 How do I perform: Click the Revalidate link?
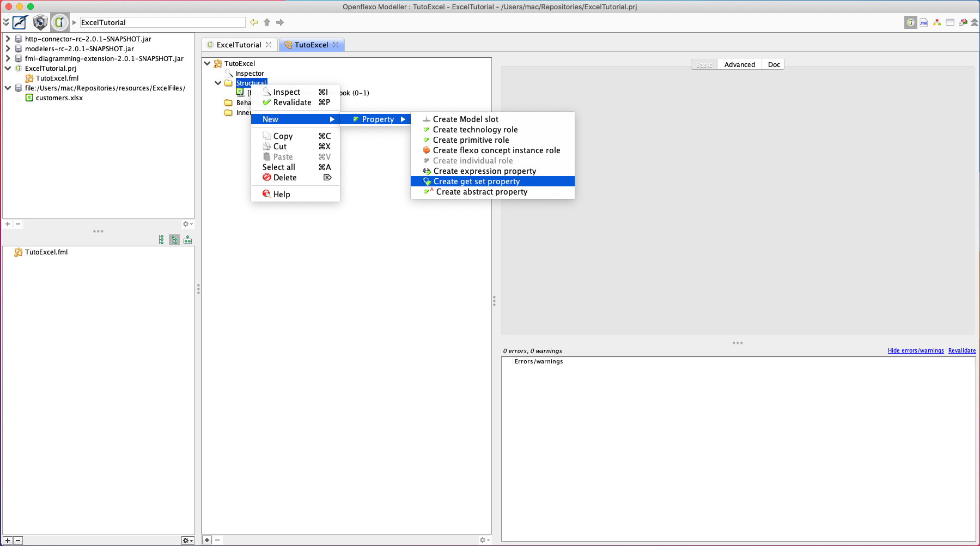[961, 350]
